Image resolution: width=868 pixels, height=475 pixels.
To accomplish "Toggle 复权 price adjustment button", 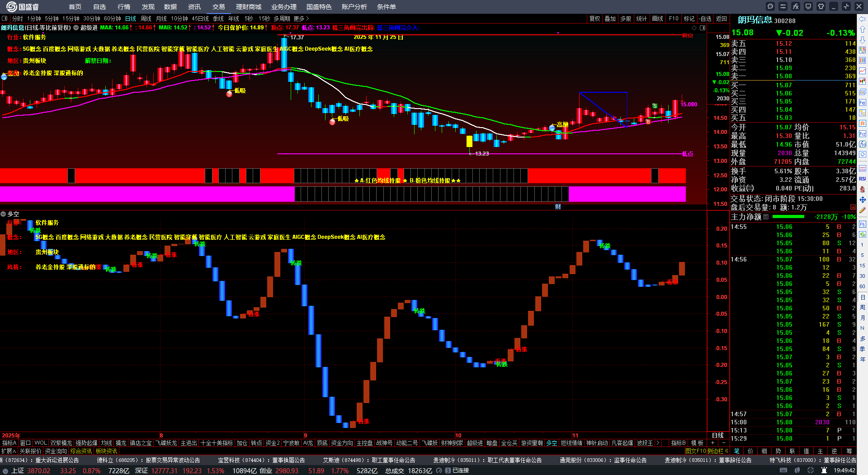I will pyautogui.click(x=594, y=19).
